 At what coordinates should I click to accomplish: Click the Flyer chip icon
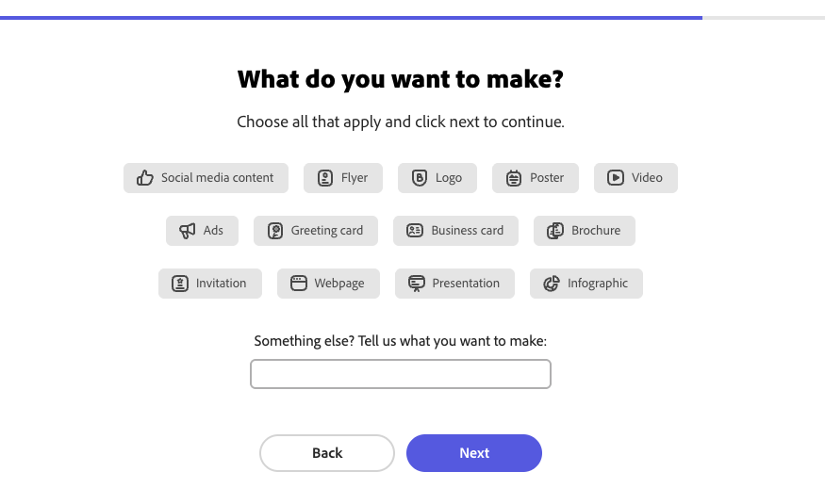coord(325,178)
